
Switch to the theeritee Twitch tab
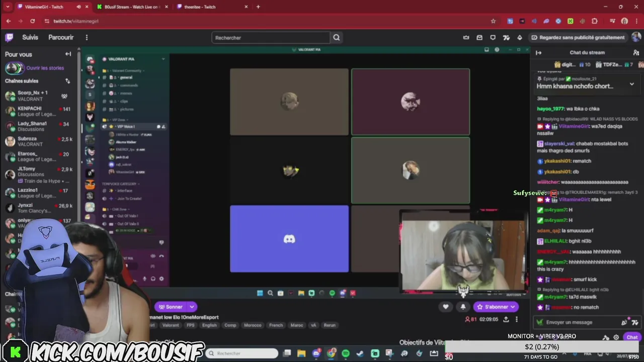212,7
